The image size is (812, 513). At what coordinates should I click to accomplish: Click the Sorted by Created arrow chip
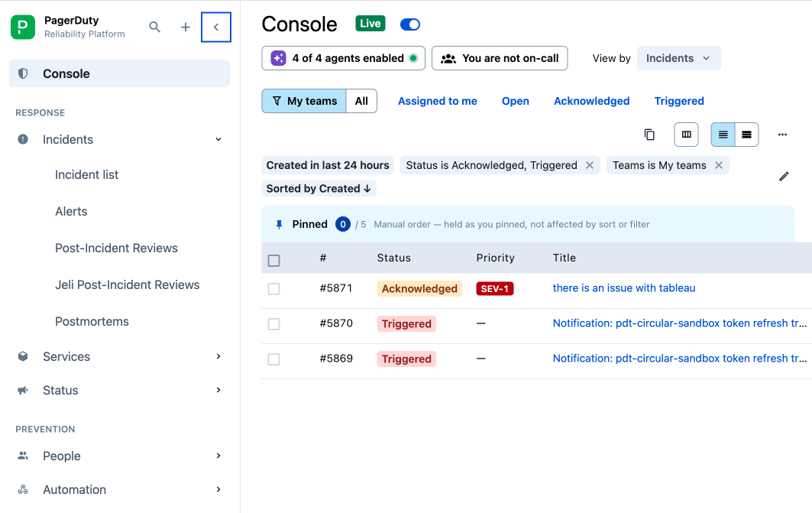click(x=319, y=189)
